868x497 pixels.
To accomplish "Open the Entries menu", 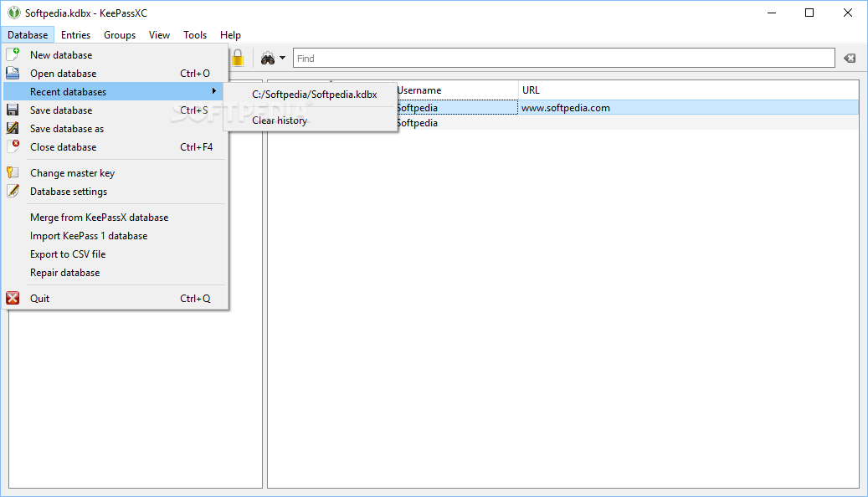I will [76, 35].
